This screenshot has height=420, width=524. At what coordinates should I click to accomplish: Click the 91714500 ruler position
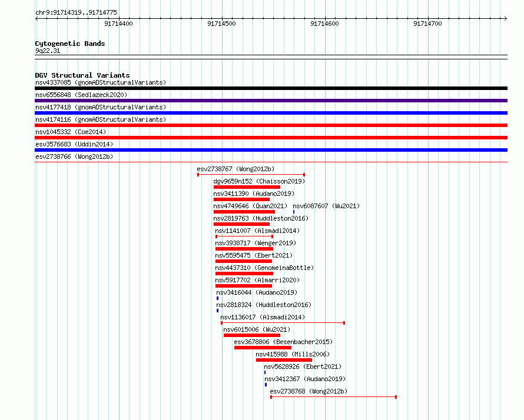(x=221, y=24)
